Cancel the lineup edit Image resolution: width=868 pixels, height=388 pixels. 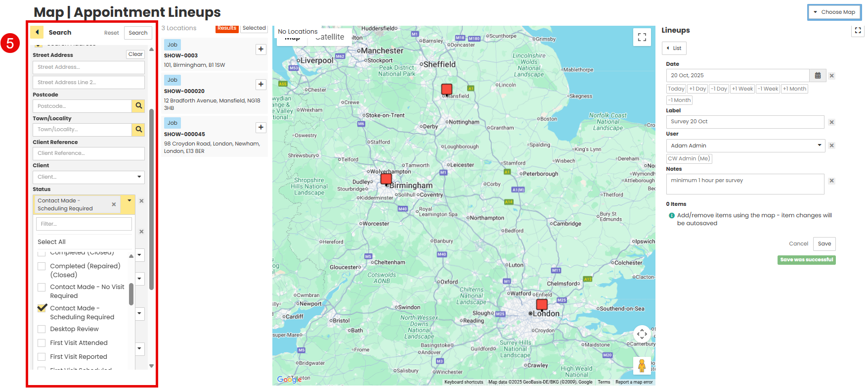pos(798,244)
